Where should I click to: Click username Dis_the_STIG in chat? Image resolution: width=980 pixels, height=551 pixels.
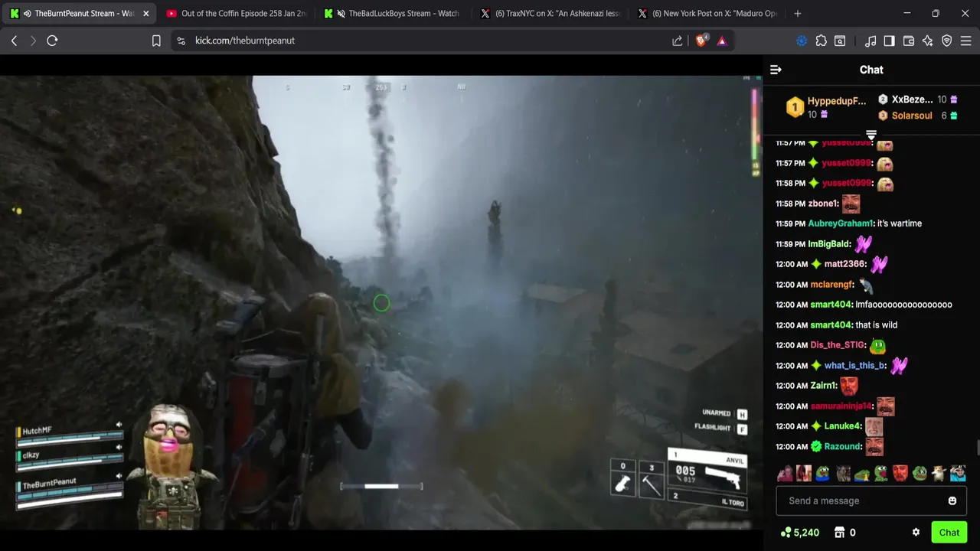838,345
